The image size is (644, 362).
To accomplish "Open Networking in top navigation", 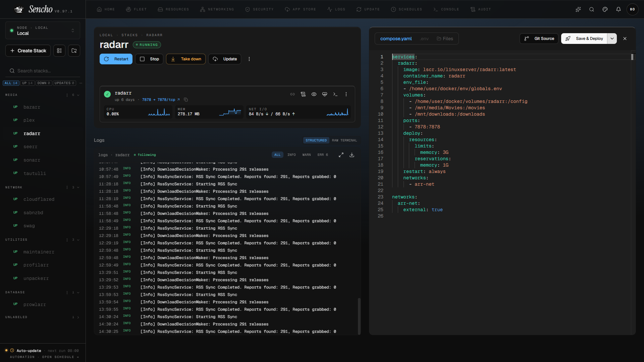I will click(217, 9).
